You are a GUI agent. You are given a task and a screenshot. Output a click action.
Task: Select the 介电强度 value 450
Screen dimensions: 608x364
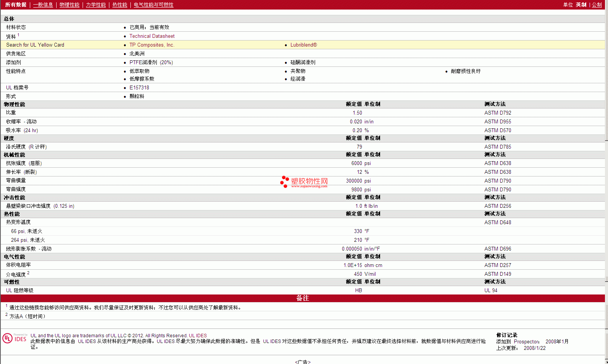(x=358, y=274)
